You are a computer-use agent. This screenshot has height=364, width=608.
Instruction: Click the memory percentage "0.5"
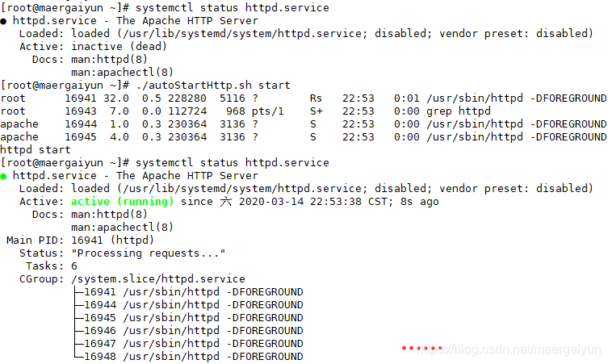[x=151, y=98]
